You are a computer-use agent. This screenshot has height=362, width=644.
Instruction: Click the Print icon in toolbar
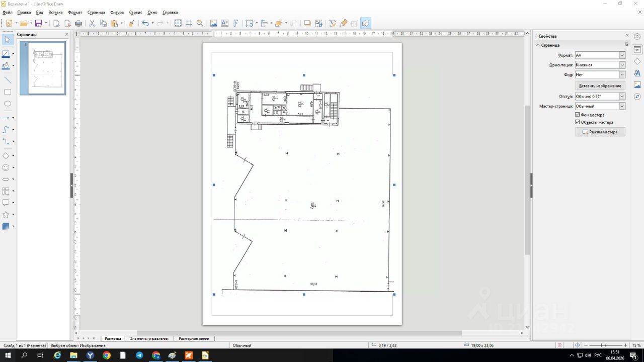[78, 23]
